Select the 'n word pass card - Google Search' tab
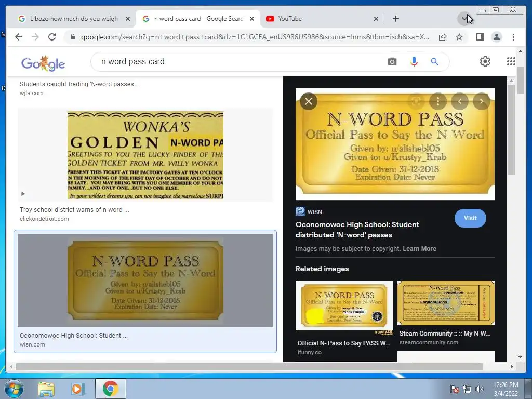This screenshot has width=532, height=399. tap(198, 19)
